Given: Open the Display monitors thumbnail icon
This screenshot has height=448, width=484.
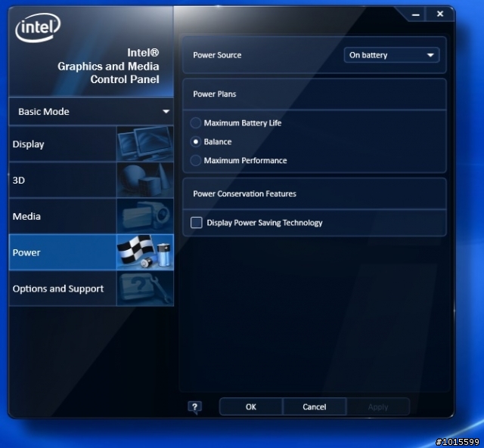Looking at the screenshot, I should 145,144.
